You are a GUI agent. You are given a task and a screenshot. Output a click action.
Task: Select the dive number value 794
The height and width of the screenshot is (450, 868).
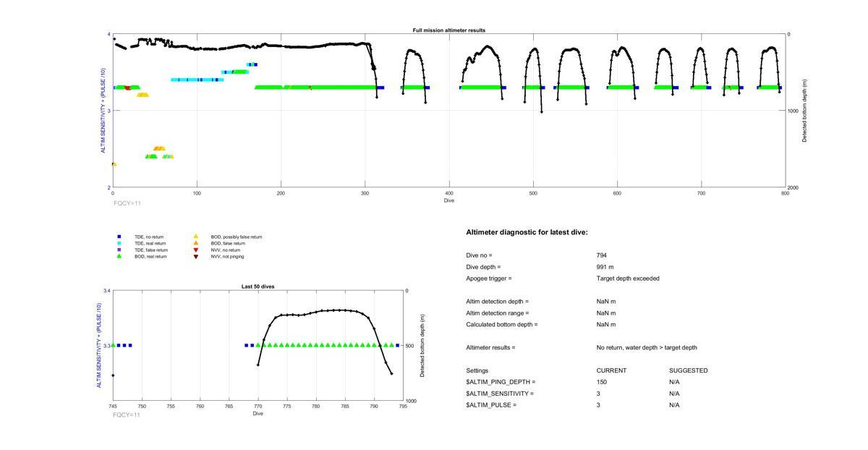[x=602, y=255]
